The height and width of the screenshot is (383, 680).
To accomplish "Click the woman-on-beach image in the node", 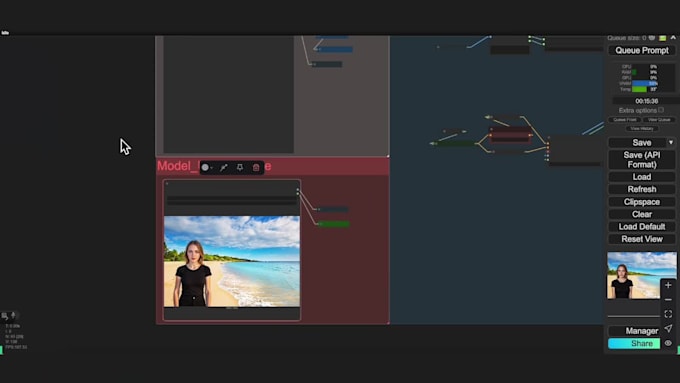I will 232,262.
